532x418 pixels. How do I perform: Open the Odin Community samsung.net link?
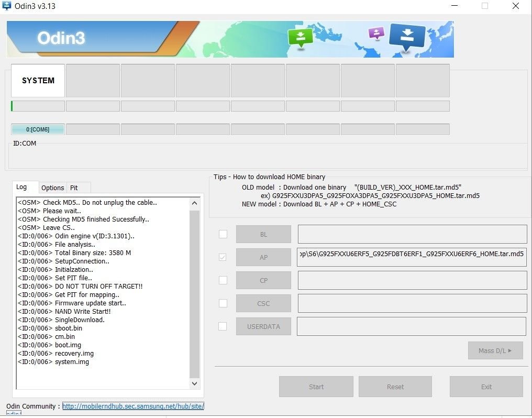(133, 406)
